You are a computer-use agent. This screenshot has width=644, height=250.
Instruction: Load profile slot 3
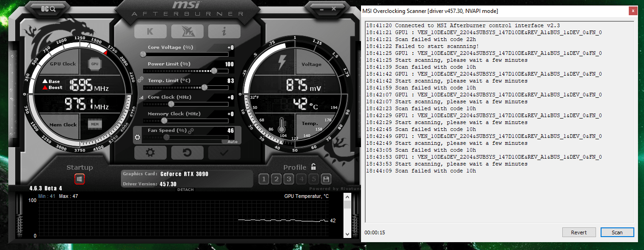[289, 179]
